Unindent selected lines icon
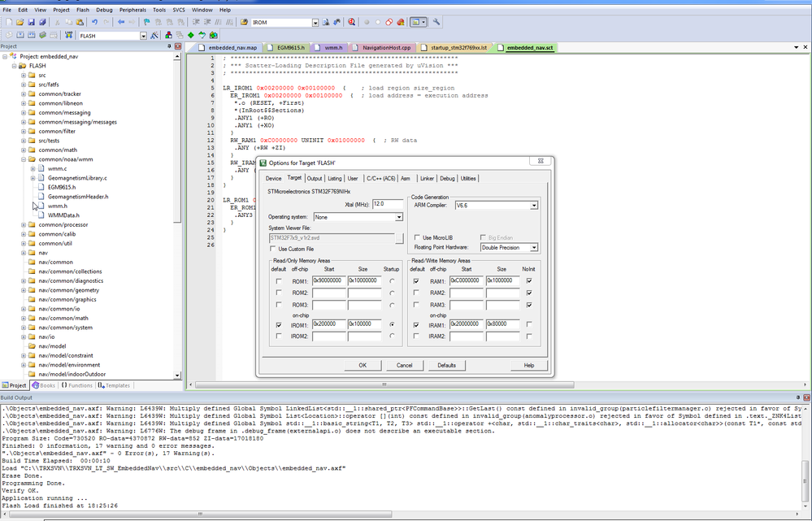 tap(207, 22)
